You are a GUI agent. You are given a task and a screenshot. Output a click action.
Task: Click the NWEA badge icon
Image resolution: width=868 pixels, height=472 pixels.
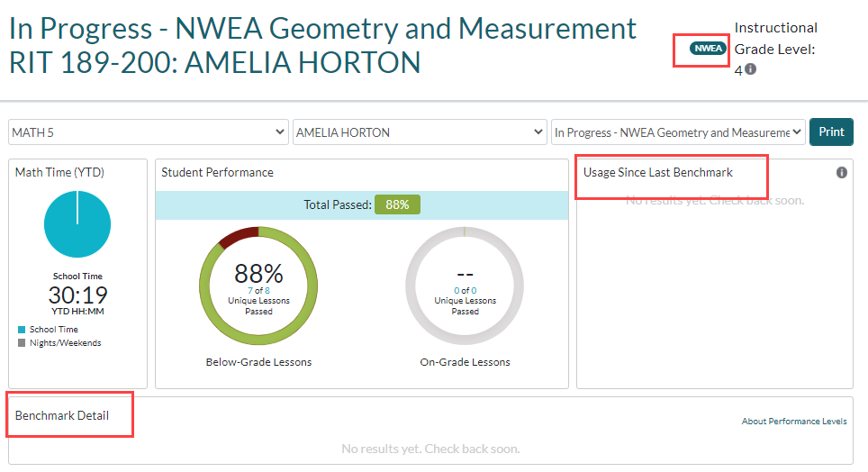click(708, 49)
